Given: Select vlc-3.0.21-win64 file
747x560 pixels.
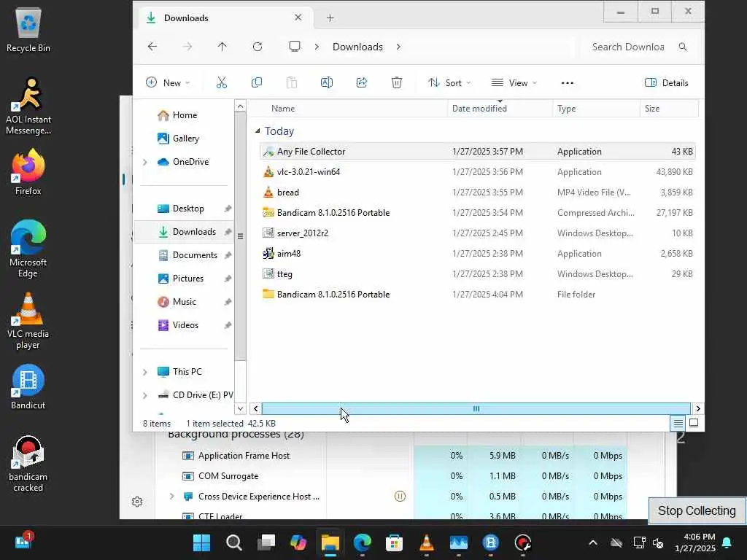Looking at the screenshot, I should pos(478,172).
